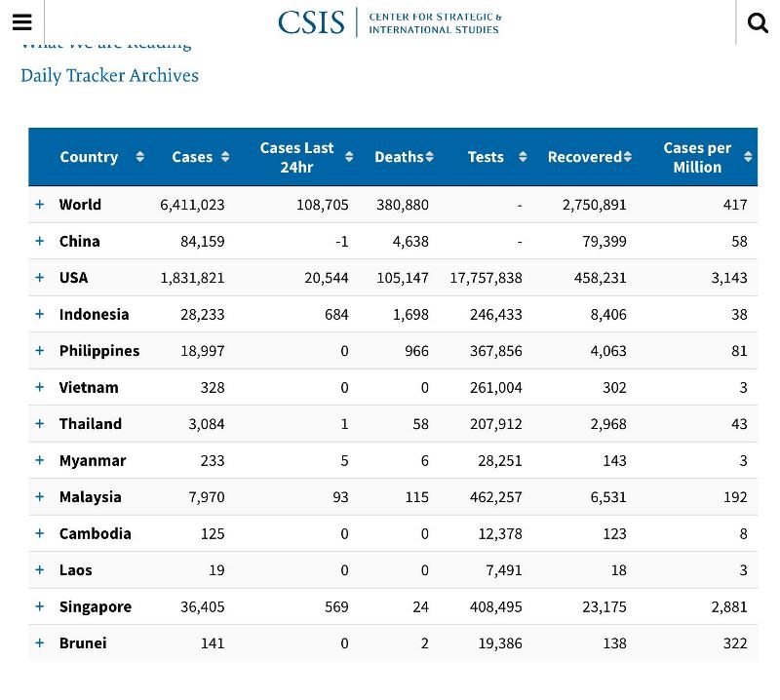Image resolution: width=780 pixels, height=700 pixels.
Task: Expand the Singapore row details
Action: point(40,606)
